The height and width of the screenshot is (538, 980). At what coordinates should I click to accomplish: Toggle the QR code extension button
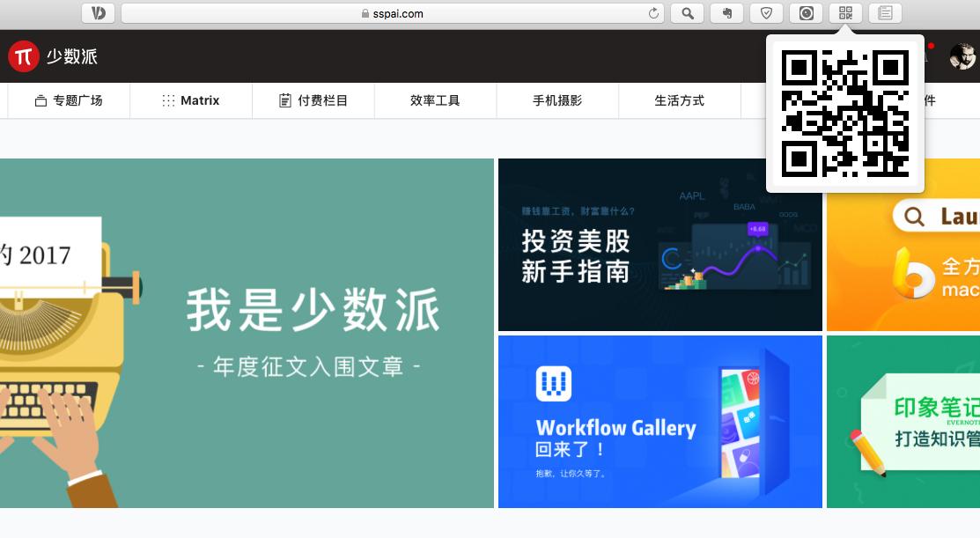coord(845,13)
